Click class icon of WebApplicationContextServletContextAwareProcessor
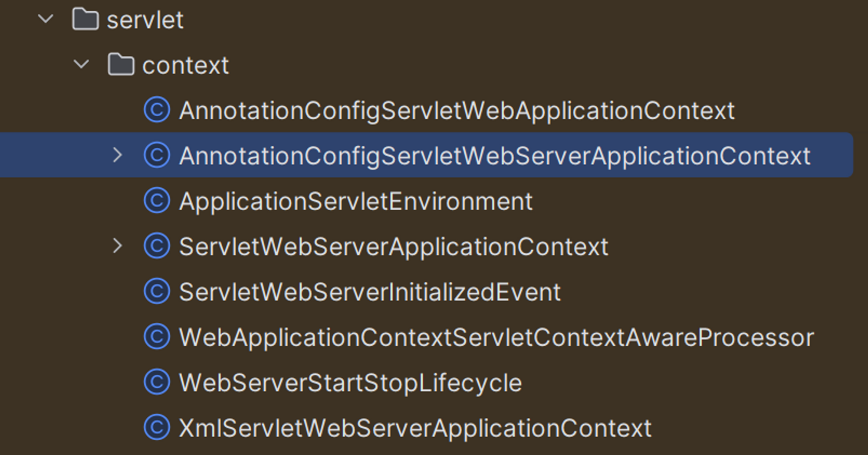The image size is (868, 455). click(x=157, y=337)
